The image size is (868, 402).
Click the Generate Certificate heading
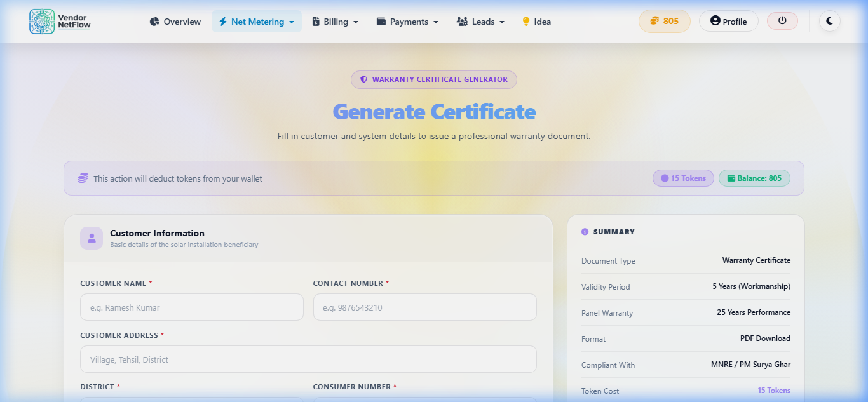tap(434, 112)
